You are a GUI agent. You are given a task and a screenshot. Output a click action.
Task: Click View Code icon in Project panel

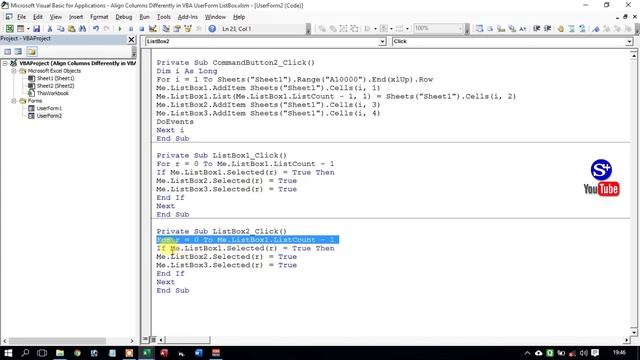(x=8, y=51)
